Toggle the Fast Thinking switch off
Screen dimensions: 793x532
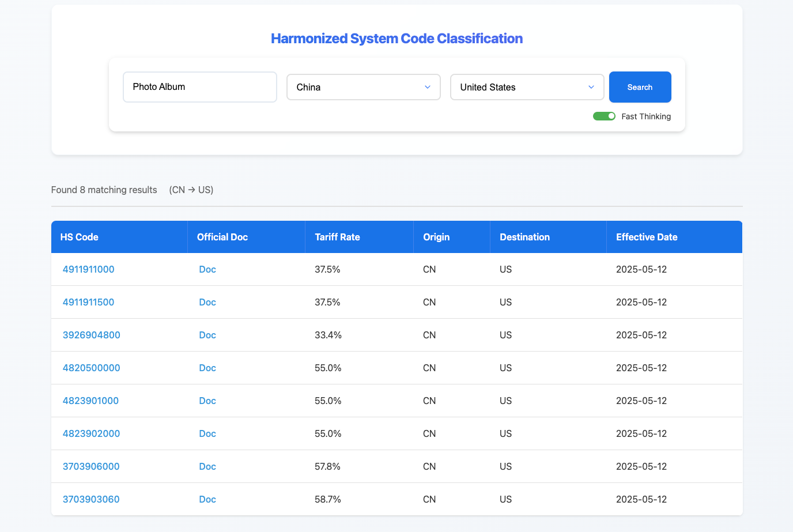pos(604,116)
